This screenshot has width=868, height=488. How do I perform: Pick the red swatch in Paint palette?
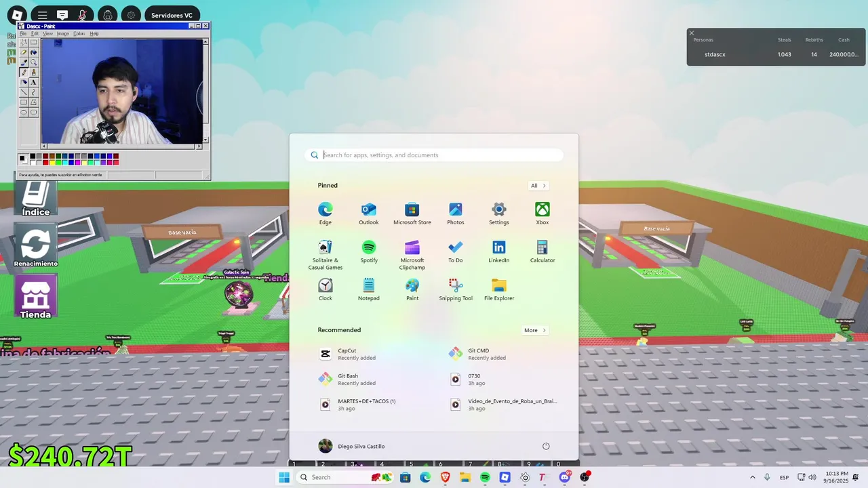tap(45, 162)
